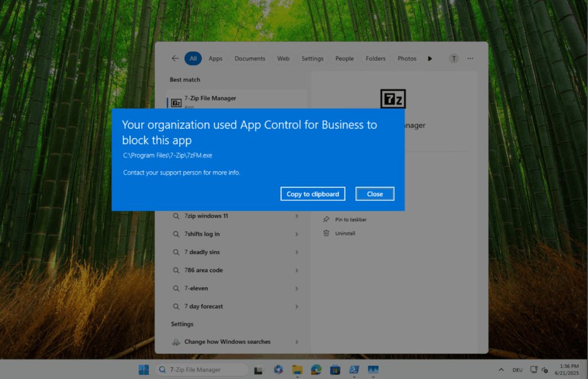Select the Documents filter tab
Screen dimensions: 588x379
pyautogui.click(x=250, y=59)
